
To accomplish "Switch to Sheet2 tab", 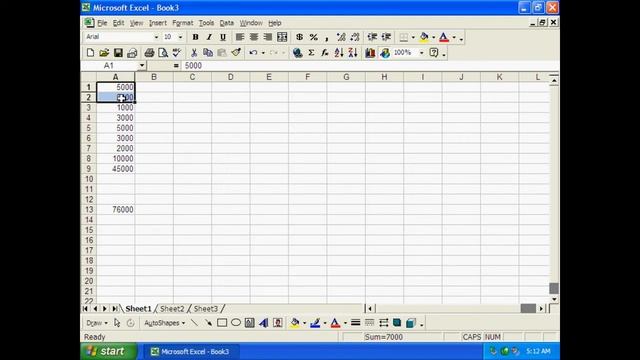I will 172,309.
